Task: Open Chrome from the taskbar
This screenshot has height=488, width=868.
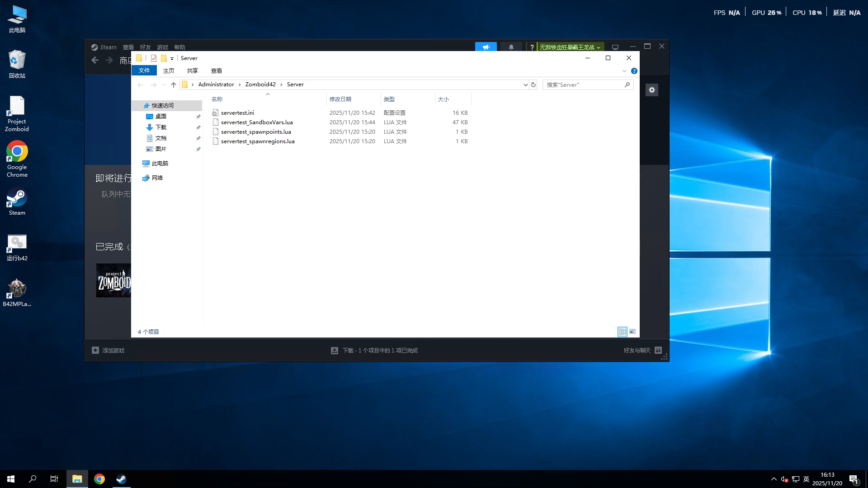Action: click(99, 479)
